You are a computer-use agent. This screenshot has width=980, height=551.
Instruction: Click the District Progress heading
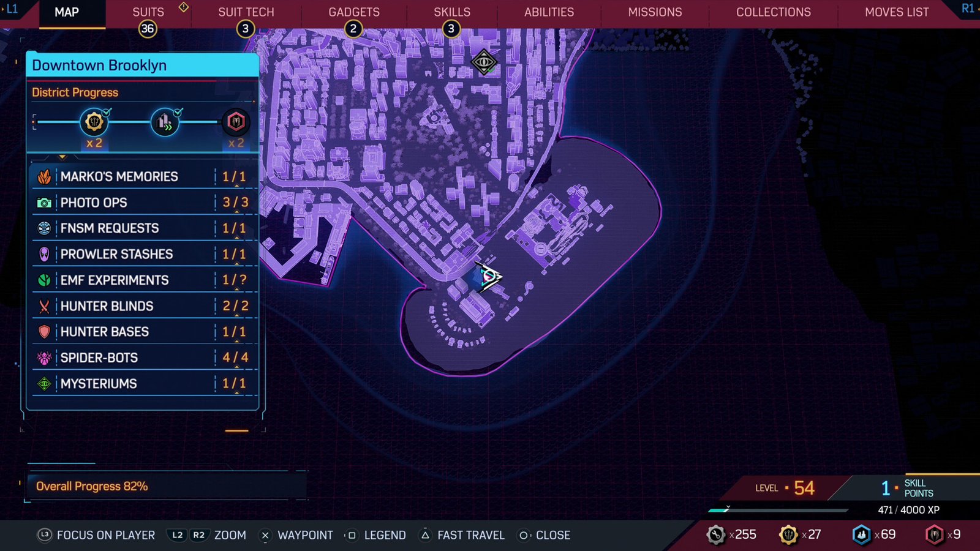tap(75, 92)
